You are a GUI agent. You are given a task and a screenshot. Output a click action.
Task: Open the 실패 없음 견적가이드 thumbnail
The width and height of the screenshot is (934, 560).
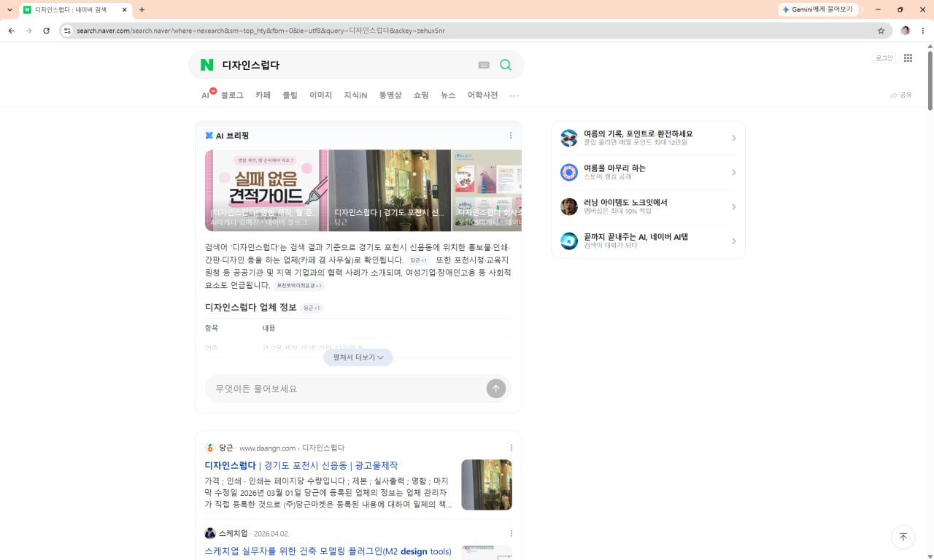coord(266,190)
